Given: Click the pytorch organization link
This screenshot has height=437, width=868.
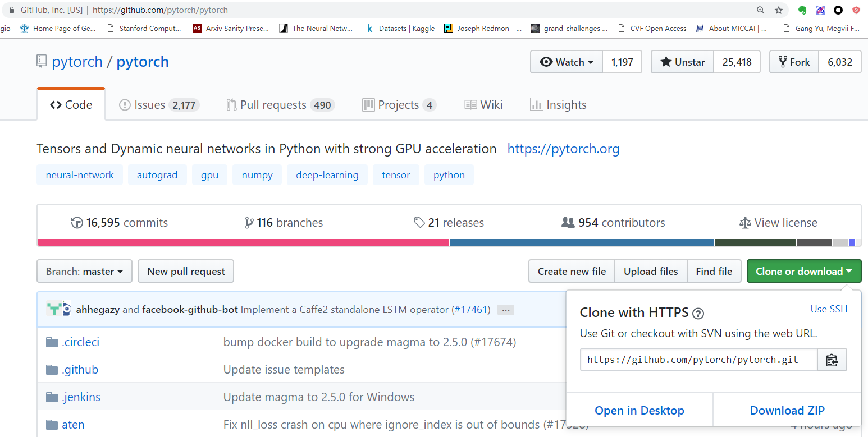Looking at the screenshot, I should pos(77,62).
